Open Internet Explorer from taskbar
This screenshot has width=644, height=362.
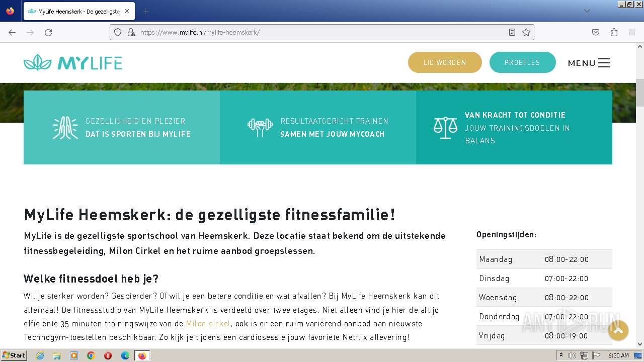tap(40, 355)
